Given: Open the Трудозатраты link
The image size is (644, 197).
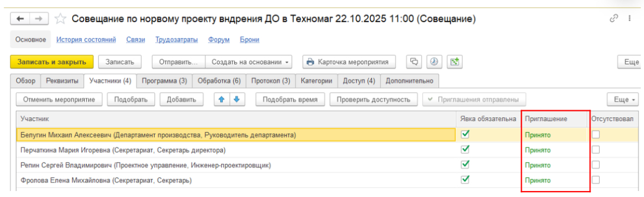Looking at the screenshot, I should point(176,40).
